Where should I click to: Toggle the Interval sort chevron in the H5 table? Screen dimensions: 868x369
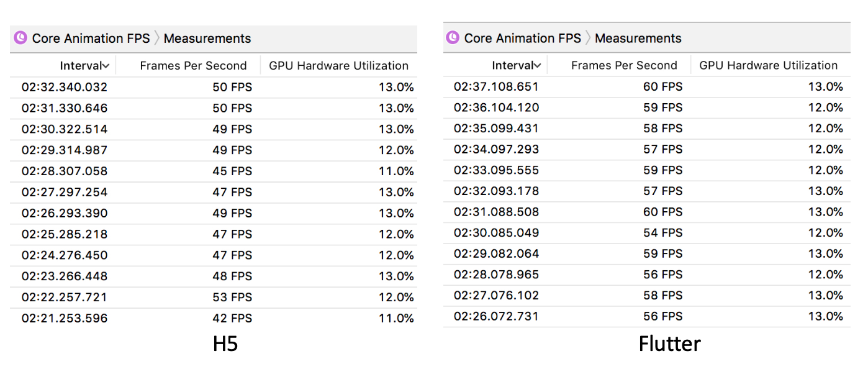pyautogui.click(x=106, y=66)
